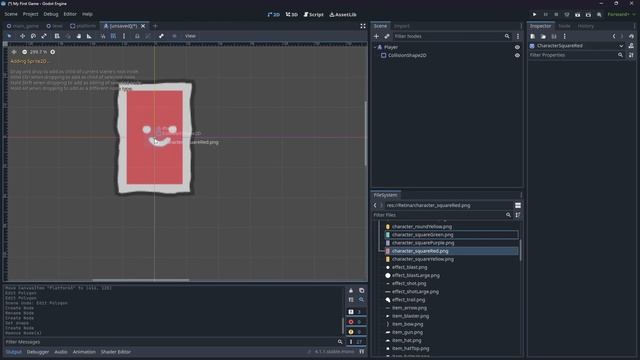Open the AssetLib workspace
The width and height of the screenshot is (640, 360).
click(x=343, y=14)
